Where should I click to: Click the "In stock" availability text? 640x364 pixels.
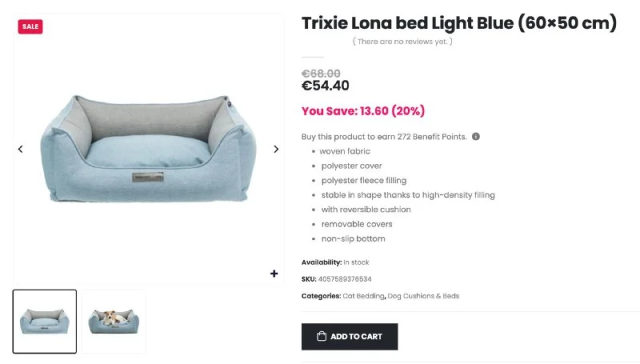pos(357,262)
